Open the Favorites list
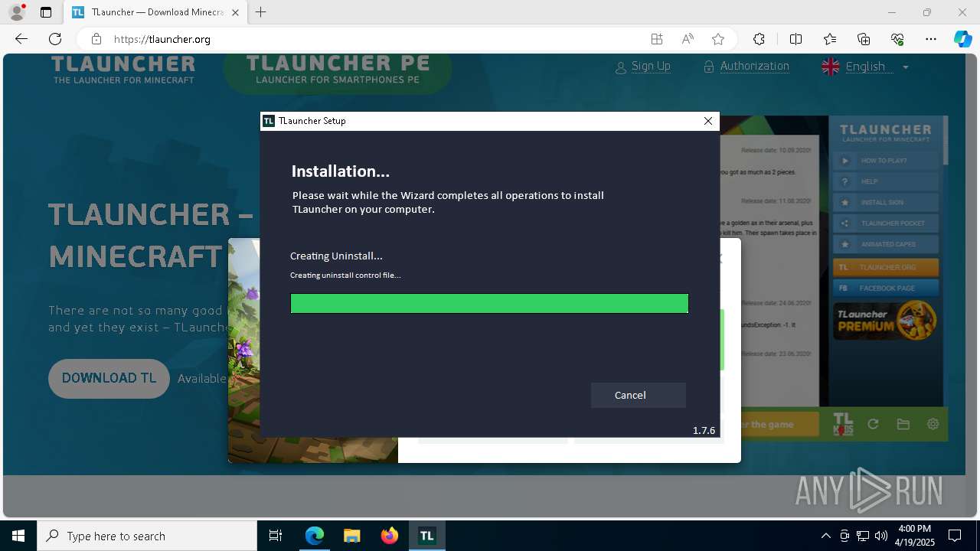 830,39
